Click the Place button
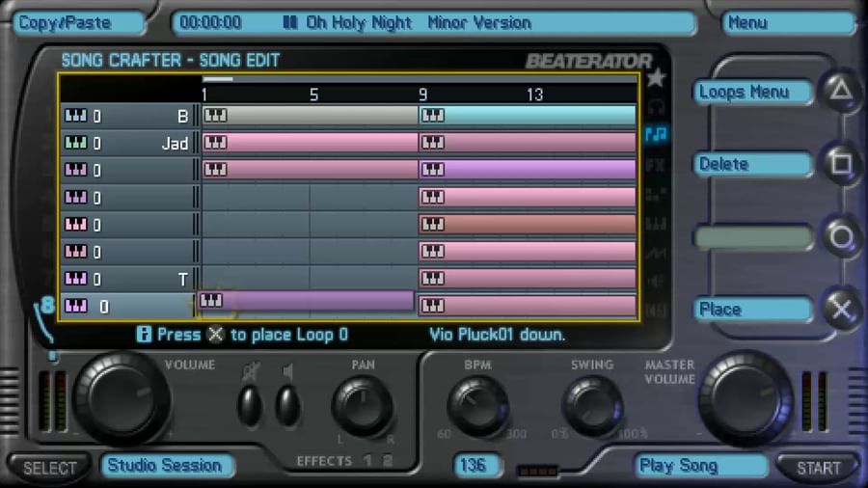The width and height of the screenshot is (868, 488). (x=752, y=309)
